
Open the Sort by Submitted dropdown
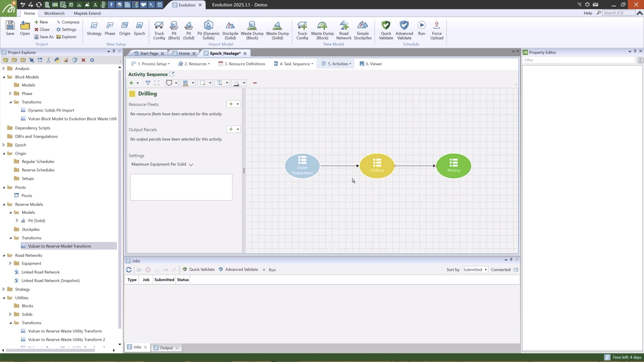pyautogui.click(x=475, y=270)
